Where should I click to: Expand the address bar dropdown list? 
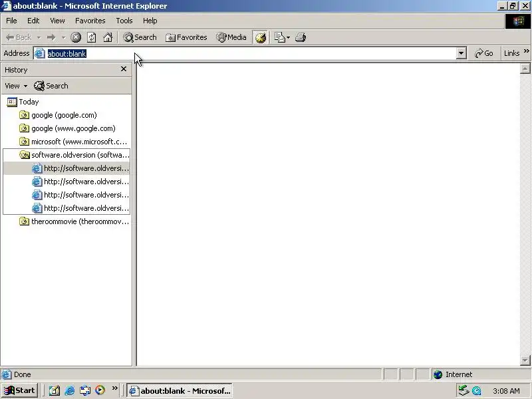(x=461, y=53)
